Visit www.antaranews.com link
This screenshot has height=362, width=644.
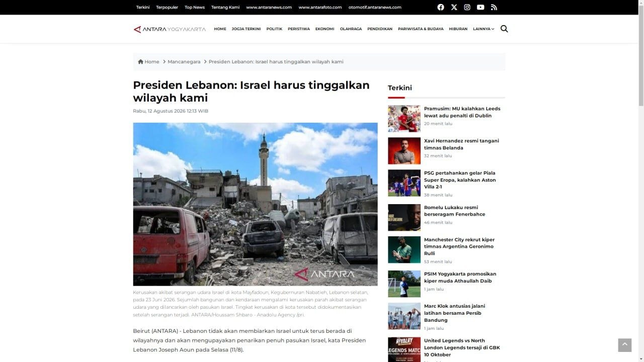coord(269,7)
